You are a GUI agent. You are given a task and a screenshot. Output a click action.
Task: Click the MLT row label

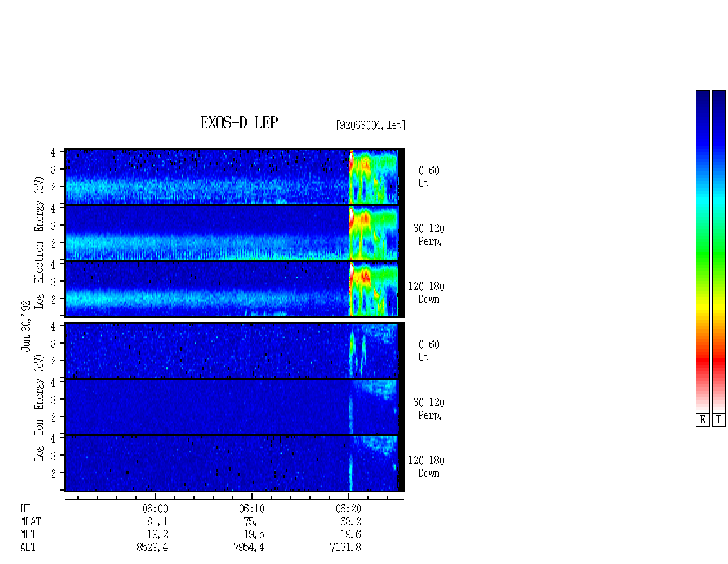28,534
